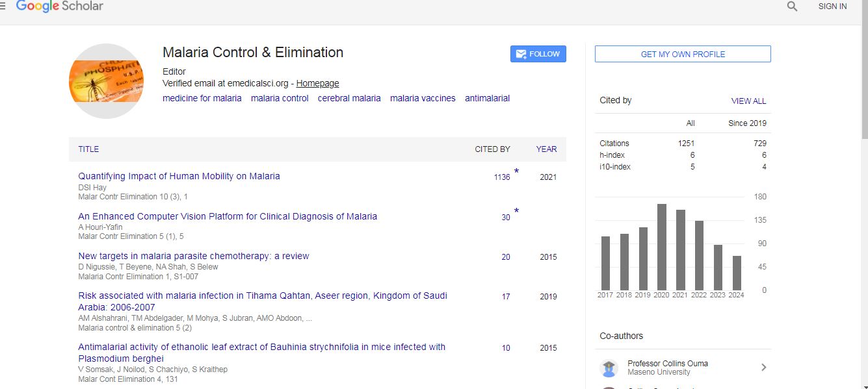Select the malaria vaccines topic tag

423,99
